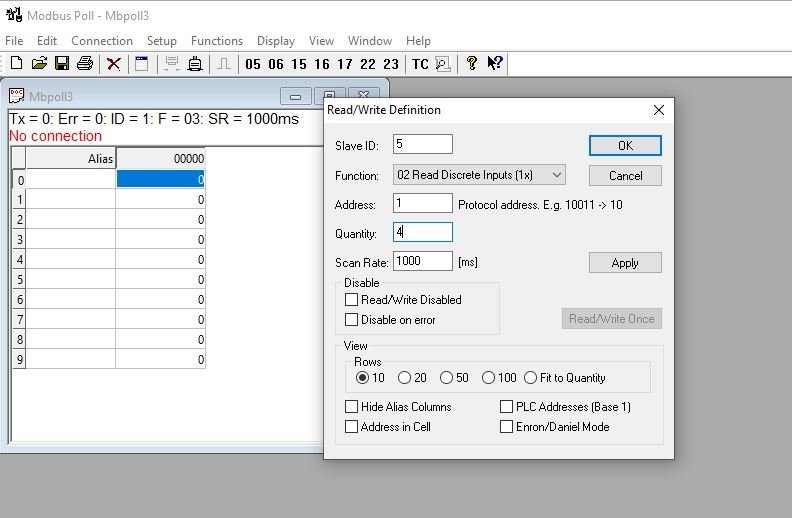Select the Fit to Quantity radio option
The image size is (792, 518).
click(531, 378)
